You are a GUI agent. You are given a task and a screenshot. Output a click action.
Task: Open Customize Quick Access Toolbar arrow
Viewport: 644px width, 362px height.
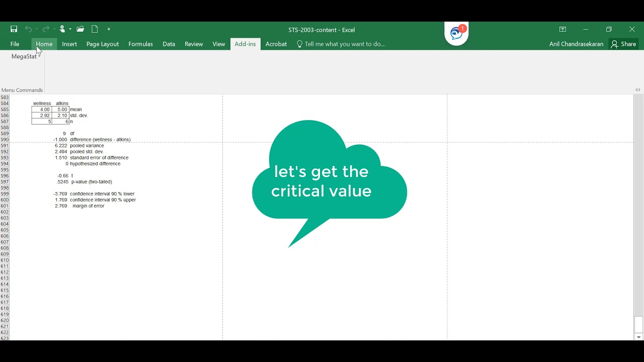click(109, 29)
